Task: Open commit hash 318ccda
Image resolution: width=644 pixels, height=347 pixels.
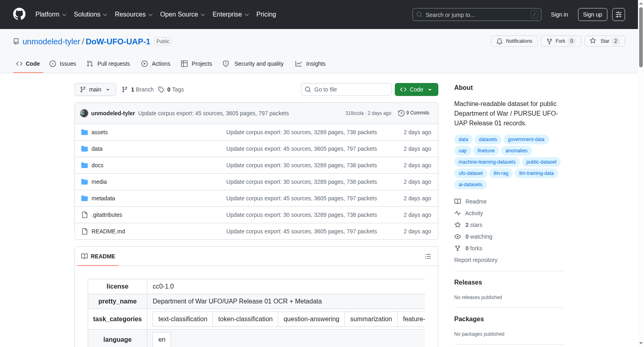Action: [x=354, y=113]
